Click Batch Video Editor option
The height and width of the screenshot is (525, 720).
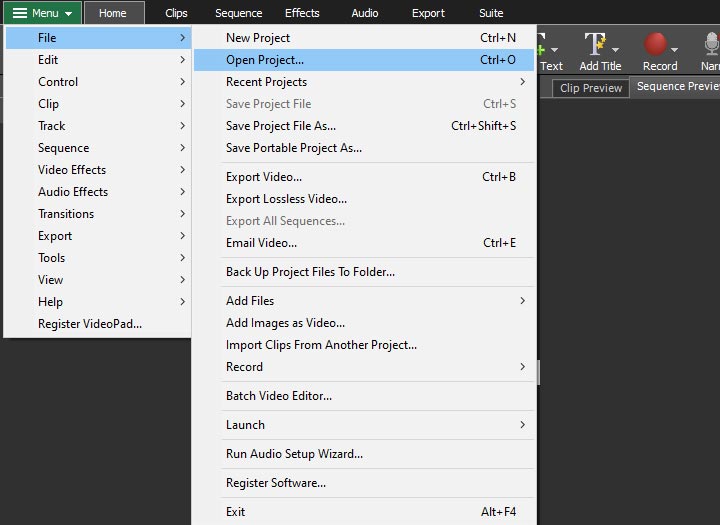279,396
